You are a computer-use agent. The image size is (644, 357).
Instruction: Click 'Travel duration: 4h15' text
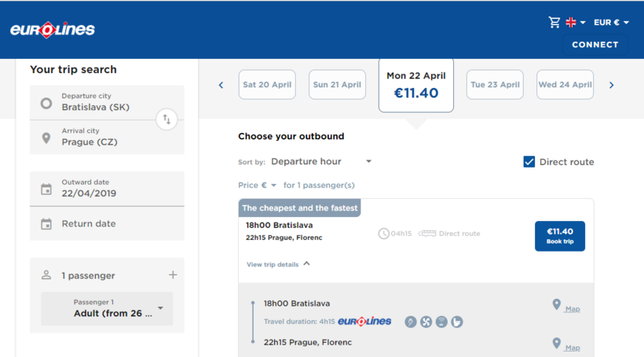pyautogui.click(x=299, y=322)
